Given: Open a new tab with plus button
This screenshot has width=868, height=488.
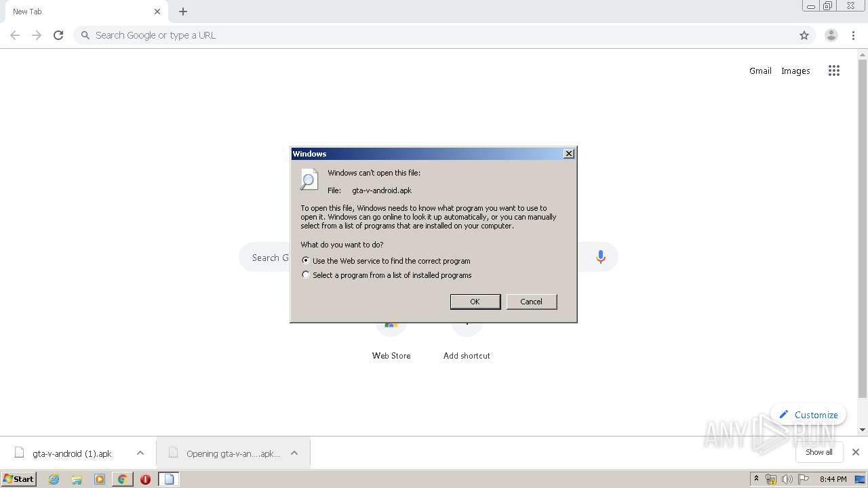Looking at the screenshot, I should [x=183, y=12].
